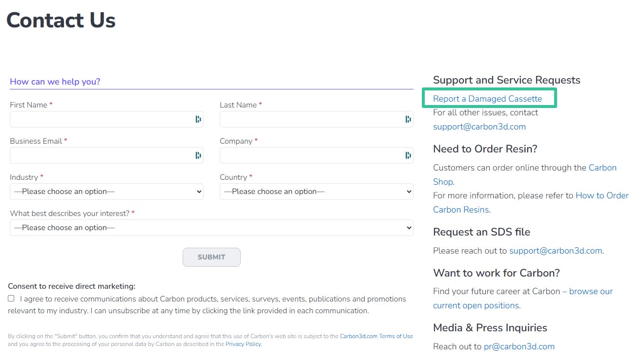644x364 pixels.
Task: Open the Report a Damaged Cassette link
Action: [487, 99]
